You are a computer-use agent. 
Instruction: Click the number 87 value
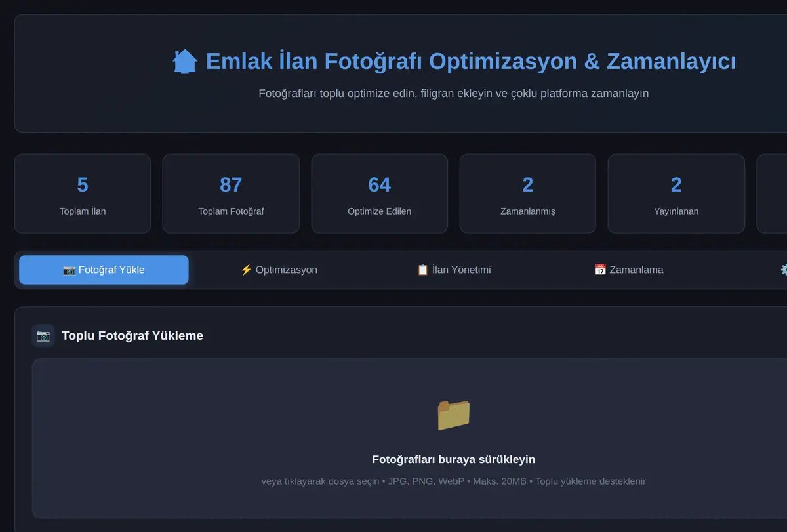click(231, 185)
